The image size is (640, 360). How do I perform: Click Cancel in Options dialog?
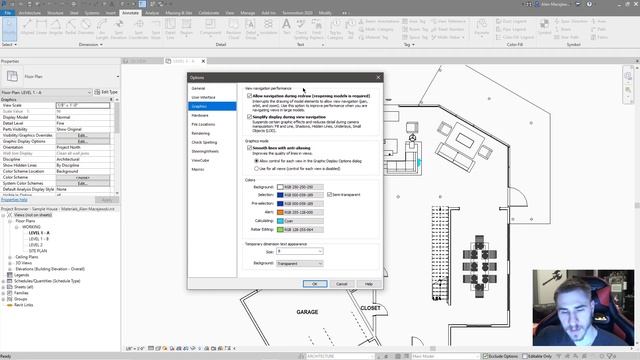pos(342,284)
